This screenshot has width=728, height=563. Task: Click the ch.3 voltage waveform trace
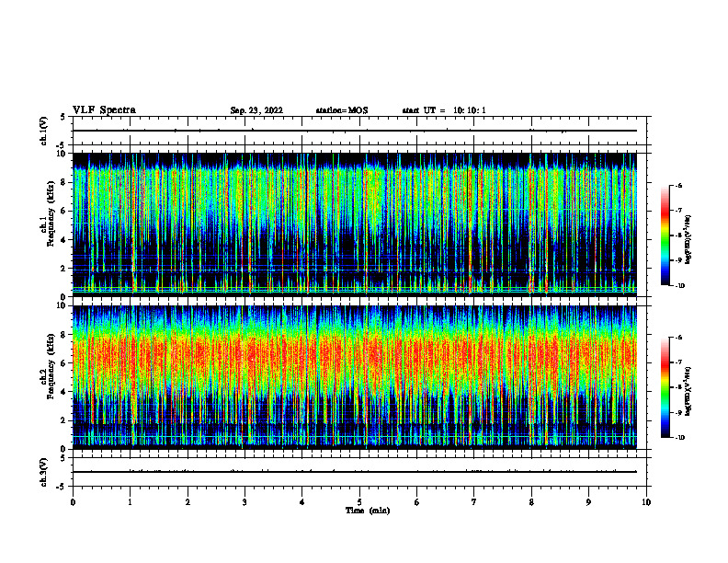pos(355,472)
